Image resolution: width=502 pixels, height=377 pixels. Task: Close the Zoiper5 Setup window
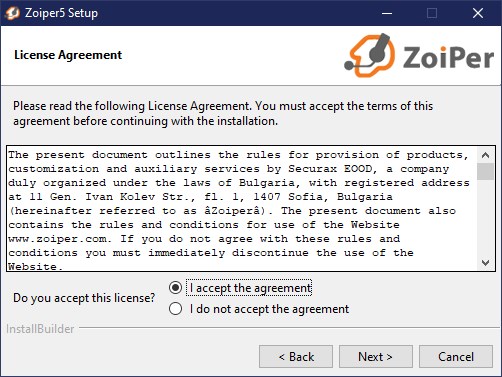tap(478, 13)
